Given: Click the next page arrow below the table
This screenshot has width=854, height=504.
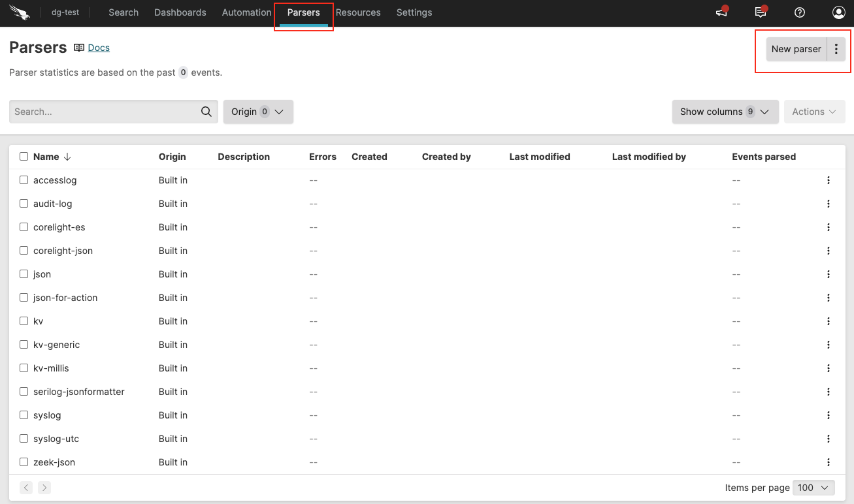Looking at the screenshot, I should [44, 487].
